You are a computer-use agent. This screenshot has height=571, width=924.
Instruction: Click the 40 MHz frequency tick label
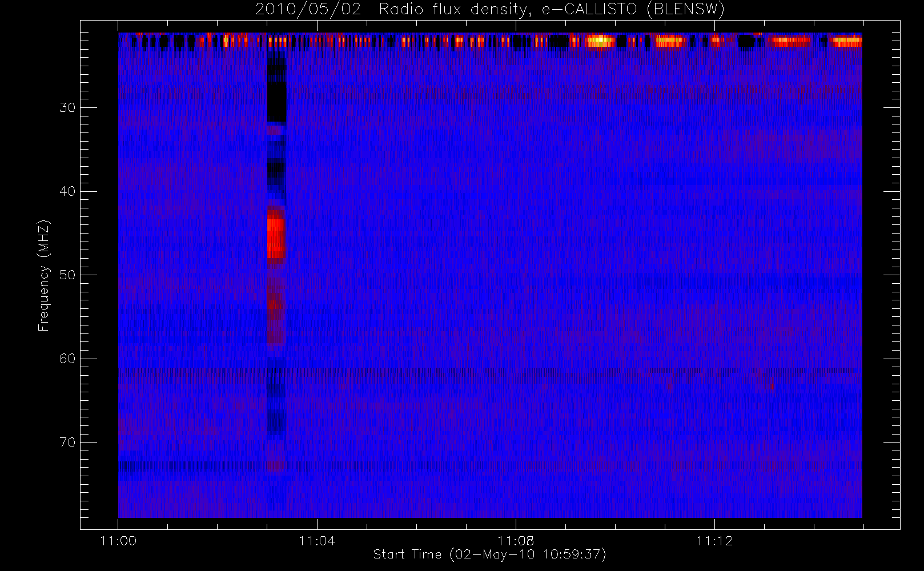pyautogui.click(x=67, y=191)
